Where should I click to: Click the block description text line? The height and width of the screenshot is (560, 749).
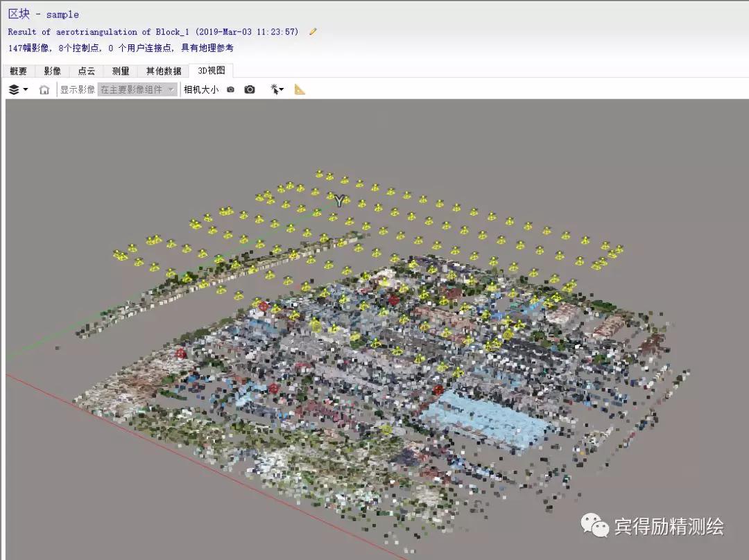coord(153,32)
